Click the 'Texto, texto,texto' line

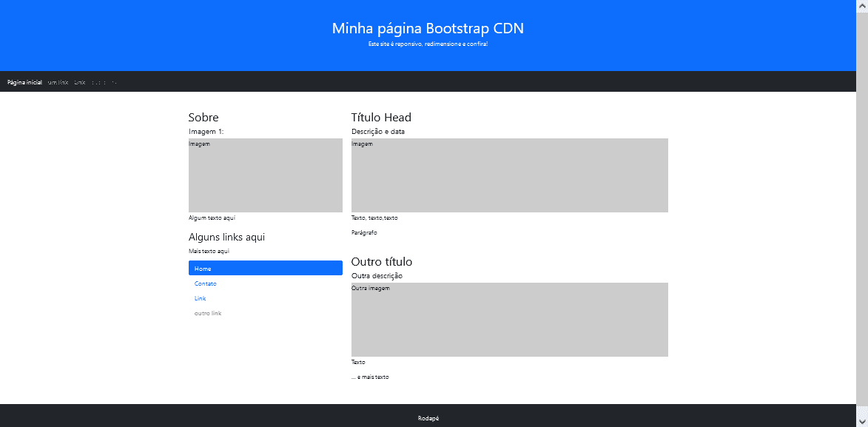pos(374,218)
